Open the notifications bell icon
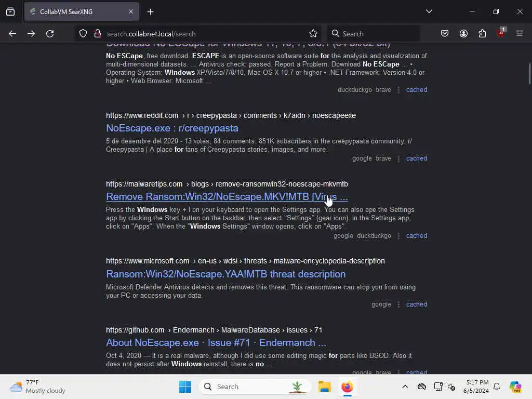The width and height of the screenshot is (532, 399). point(497,387)
